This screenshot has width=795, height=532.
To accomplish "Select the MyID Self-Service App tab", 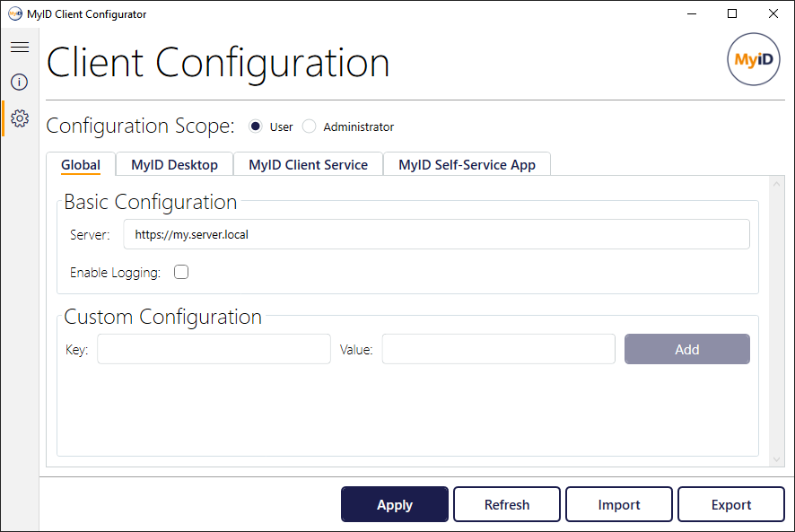I will tap(467, 164).
